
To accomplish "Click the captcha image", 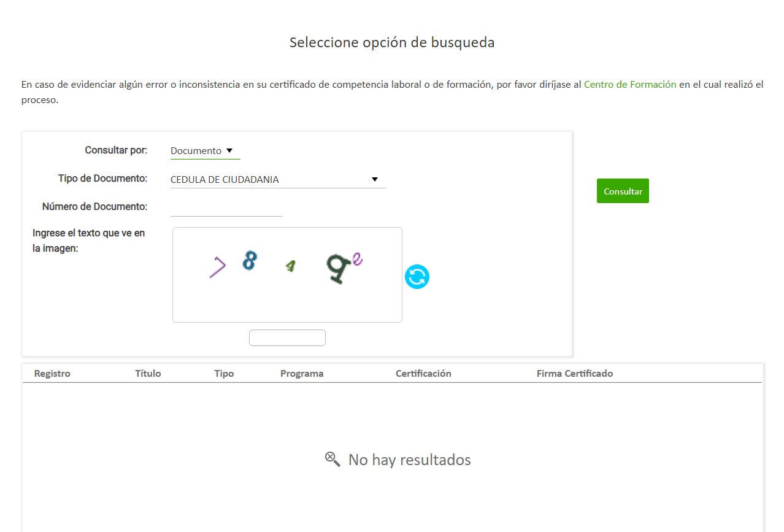I will click(x=287, y=274).
